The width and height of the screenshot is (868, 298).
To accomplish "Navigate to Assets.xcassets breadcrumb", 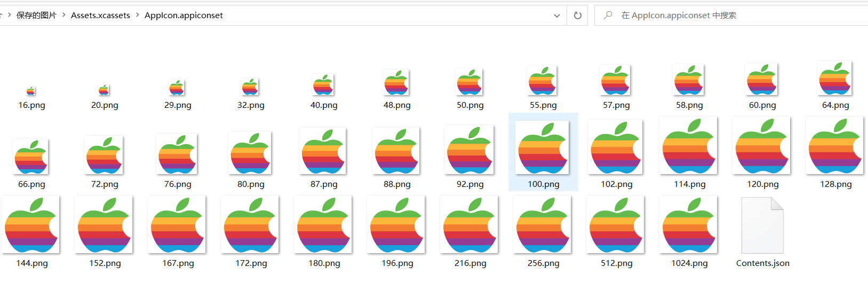I will tap(100, 15).
